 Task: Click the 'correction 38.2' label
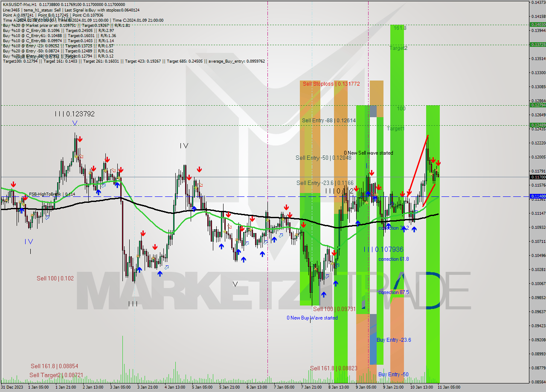coord(394,228)
